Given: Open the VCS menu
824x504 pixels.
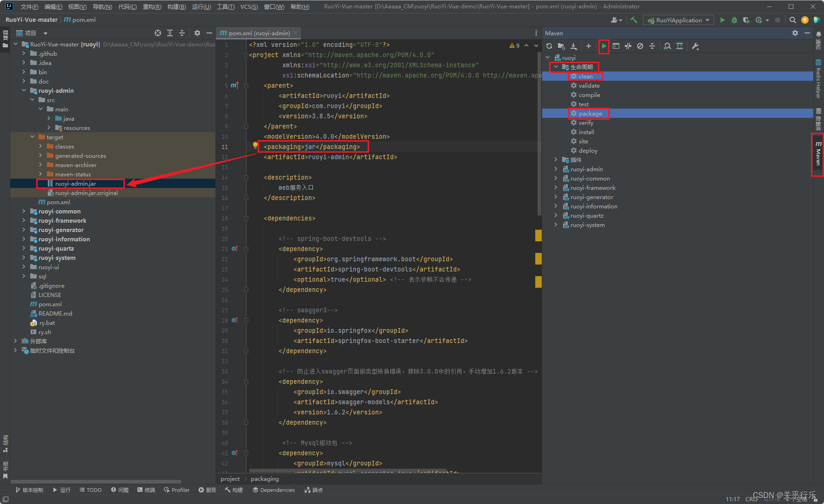Looking at the screenshot, I should coord(249,6).
